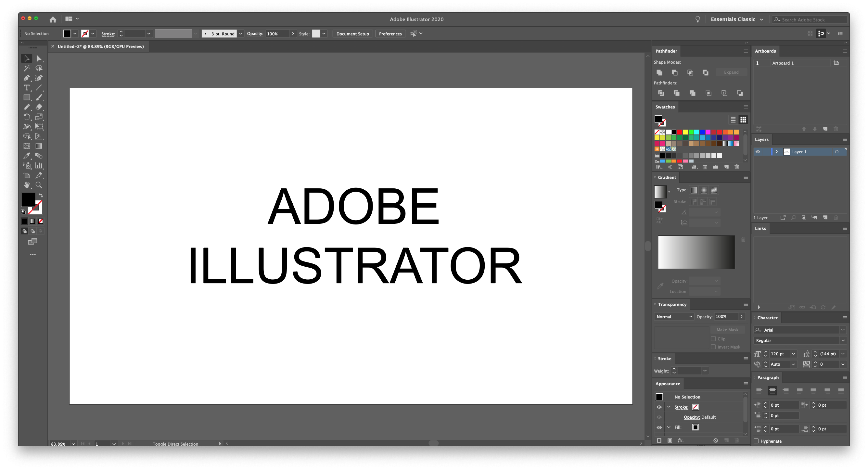This screenshot has height=470, width=868.
Task: Choose the Column Graph tool
Action: (39, 166)
